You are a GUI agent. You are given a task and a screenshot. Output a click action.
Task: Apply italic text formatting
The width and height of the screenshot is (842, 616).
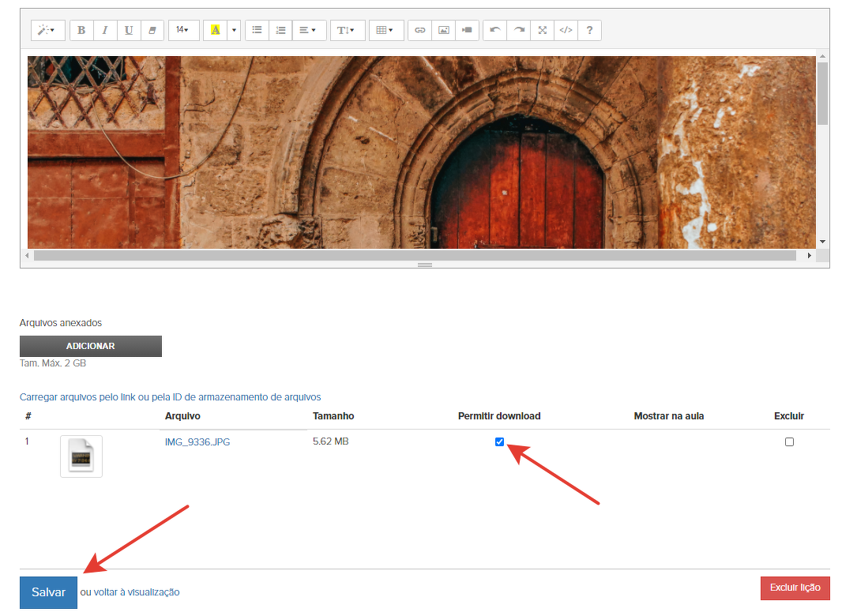105,30
